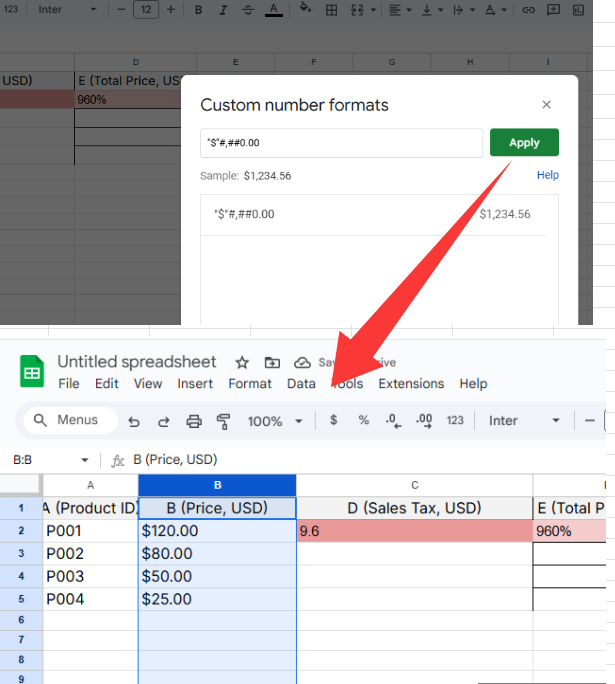Expand the Name box dropdown beside B:B
The image size is (615, 684).
point(84,460)
